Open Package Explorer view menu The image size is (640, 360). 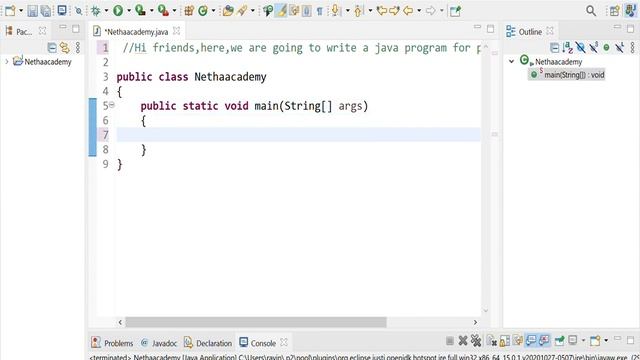coord(78,48)
